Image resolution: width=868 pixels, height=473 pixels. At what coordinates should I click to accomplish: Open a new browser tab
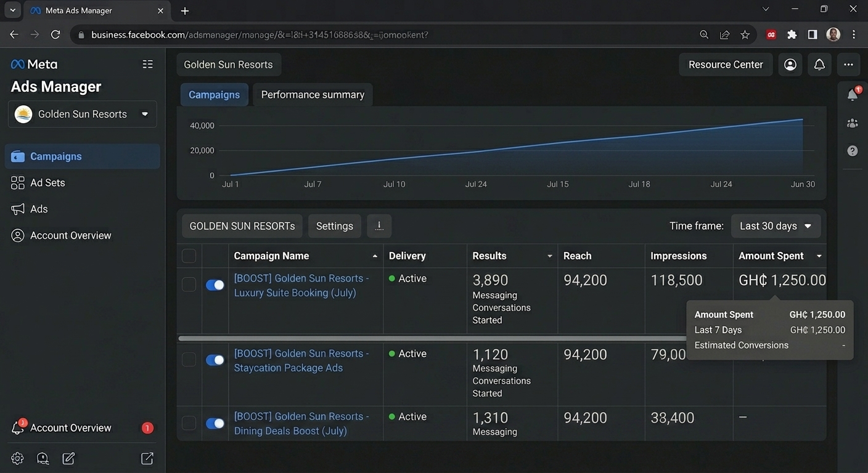coord(185,10)
